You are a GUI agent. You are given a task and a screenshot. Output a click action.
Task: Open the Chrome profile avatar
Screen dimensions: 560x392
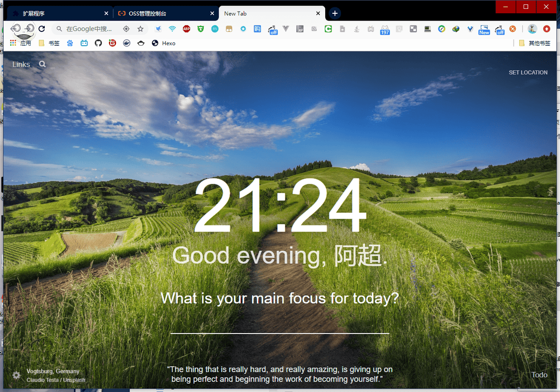[532, 29]
